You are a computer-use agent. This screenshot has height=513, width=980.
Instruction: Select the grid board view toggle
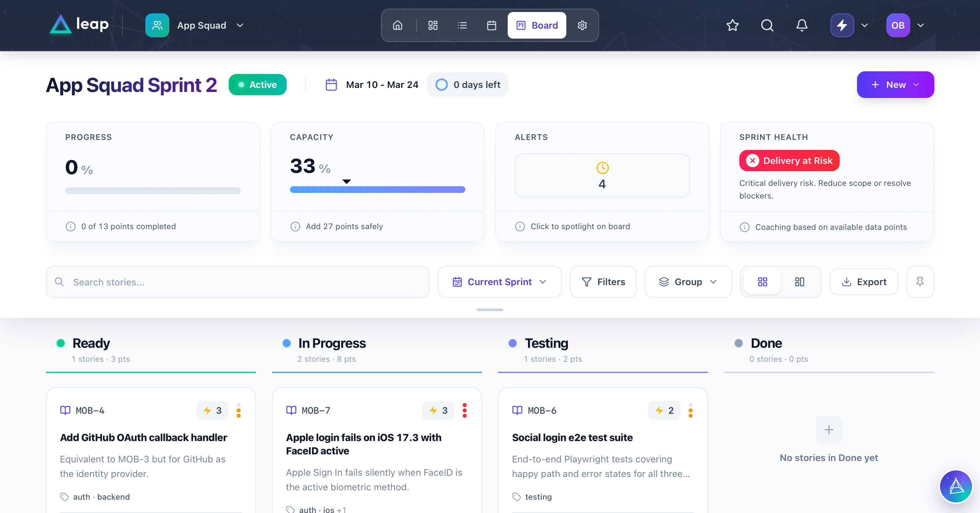click(x=762, y=282)
